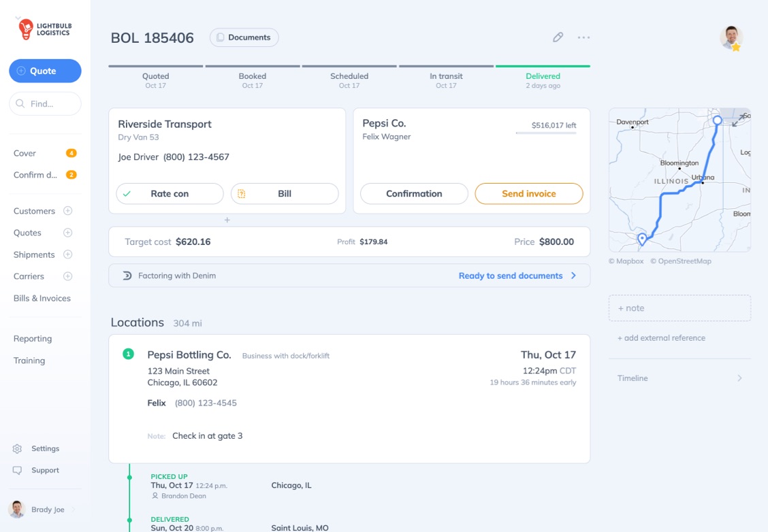Click the Denim factoring logo icon
Image resolution: width=768 pixels, height=532 pixels.
(127, 276)
